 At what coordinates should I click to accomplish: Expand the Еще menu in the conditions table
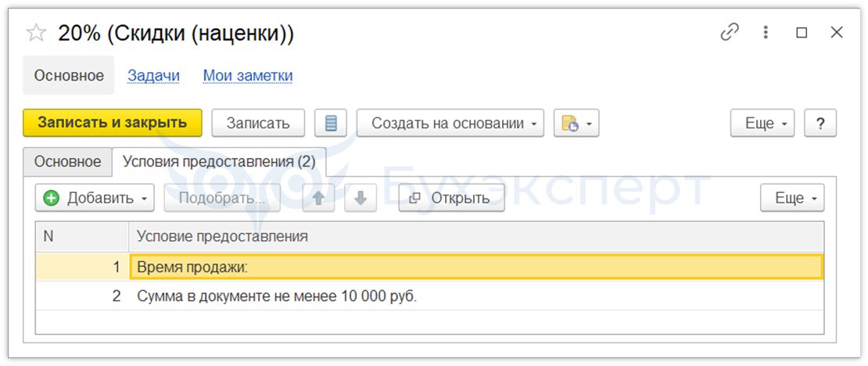(792, 198)
